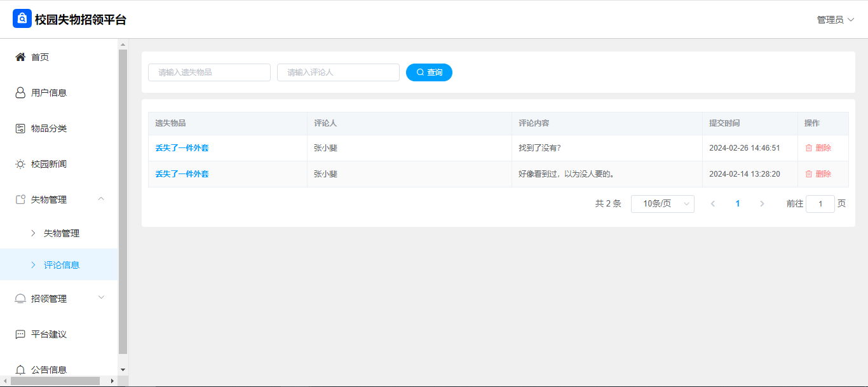868x387 pixels.
Task: Open the 失物管理 submenu item
Action: click(x=62, y=233)
